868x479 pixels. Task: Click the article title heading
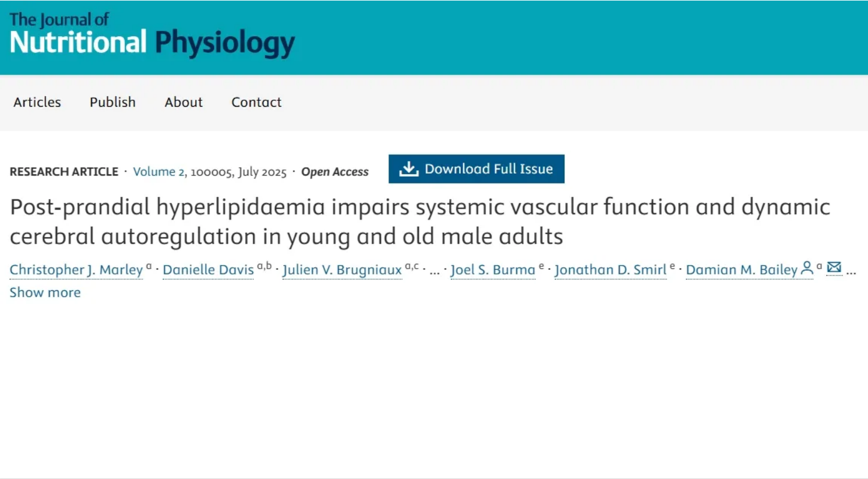tap(419, 221)
